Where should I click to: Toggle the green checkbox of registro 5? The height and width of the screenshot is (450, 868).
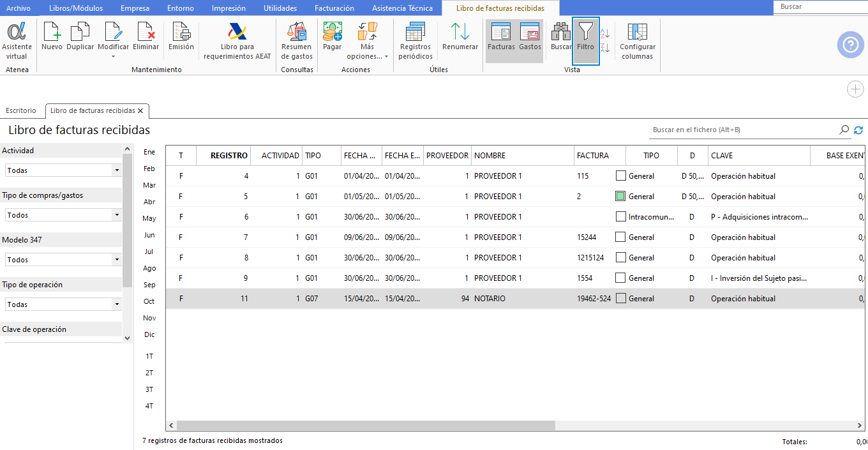620,196
